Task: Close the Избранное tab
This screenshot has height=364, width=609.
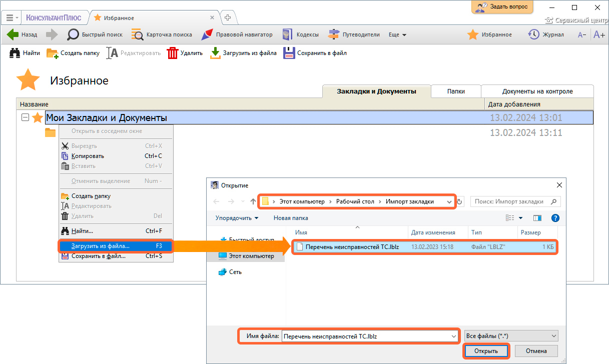Action: [212, 17]
